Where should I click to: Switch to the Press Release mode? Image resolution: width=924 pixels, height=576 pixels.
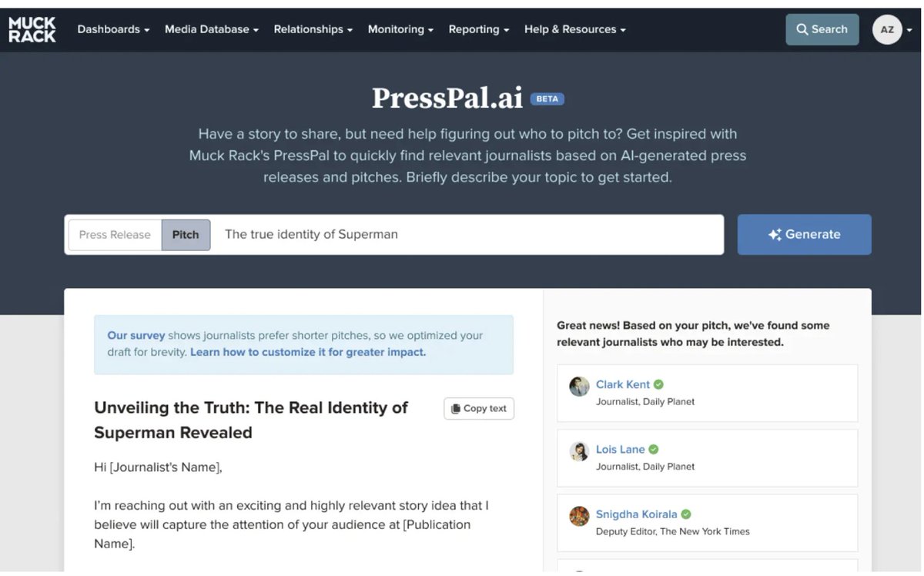coord(114,235)
